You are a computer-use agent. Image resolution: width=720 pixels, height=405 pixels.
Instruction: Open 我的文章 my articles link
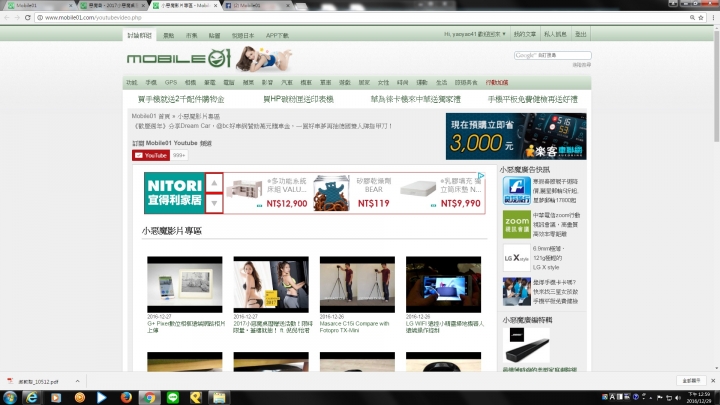point(524,34)
